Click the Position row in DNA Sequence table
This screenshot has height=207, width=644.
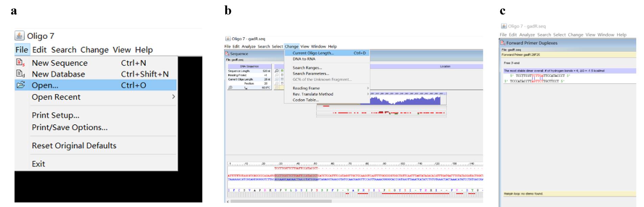click(249, 83)
